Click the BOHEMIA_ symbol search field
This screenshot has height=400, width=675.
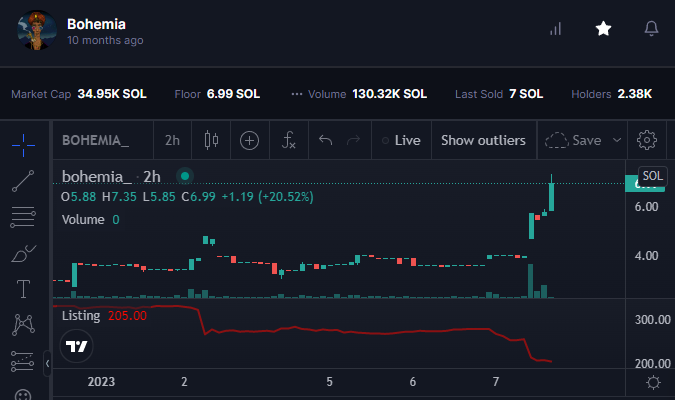click(x=102, y=140)
